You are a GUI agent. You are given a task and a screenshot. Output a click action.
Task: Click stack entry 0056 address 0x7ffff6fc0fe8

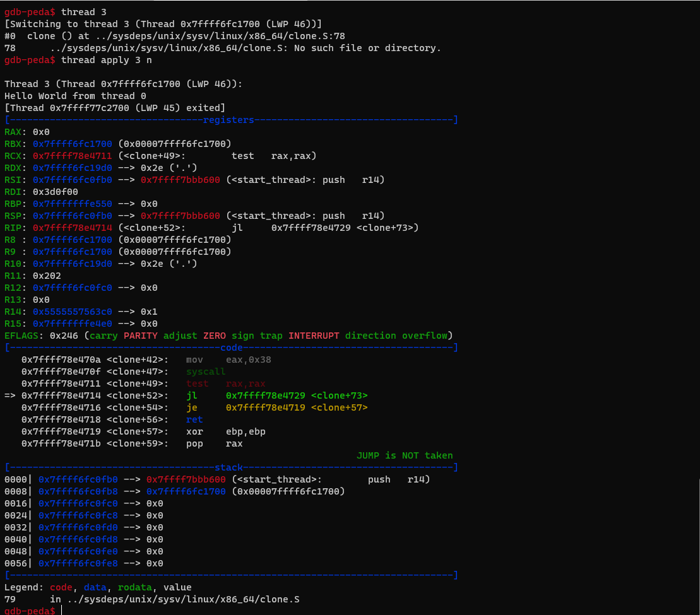[x=78, y=564]
